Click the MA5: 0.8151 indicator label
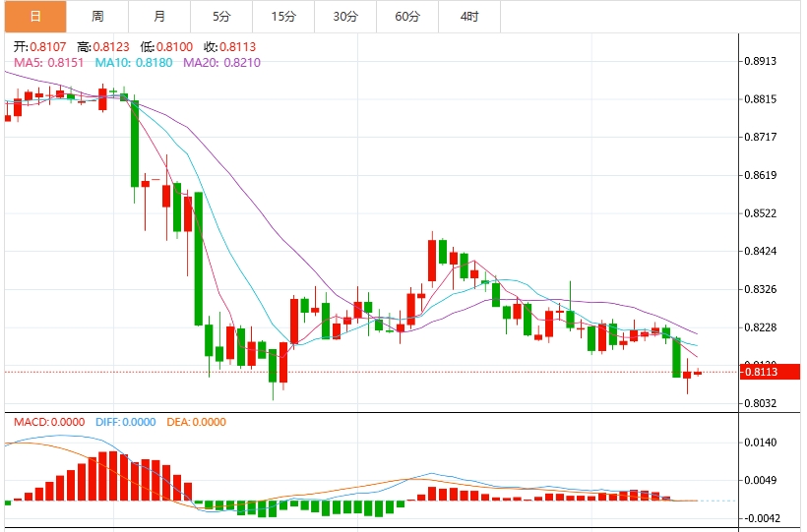807x532 pixels. pyautogui.click(x=48, y=63)
